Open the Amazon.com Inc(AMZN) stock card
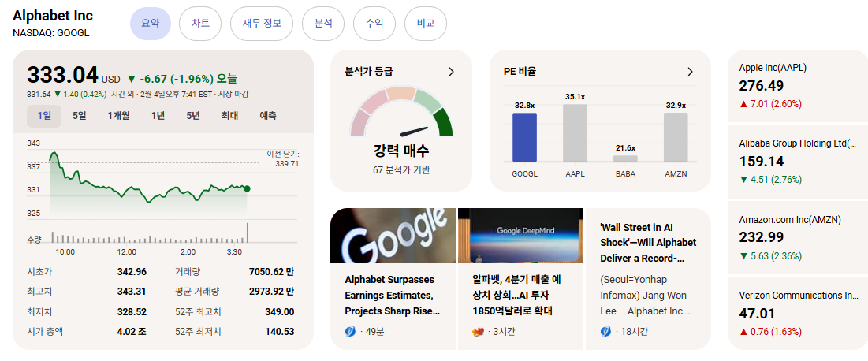The width and height of the screenshot is (868, 361). [x=798, y=238]
